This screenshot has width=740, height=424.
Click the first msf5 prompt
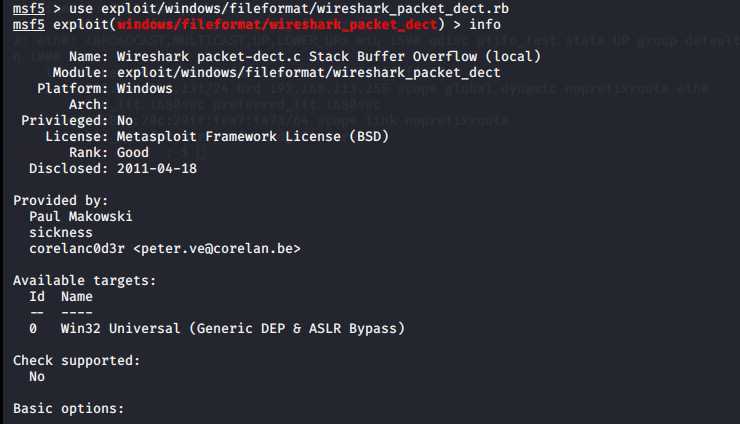point(29,8)
